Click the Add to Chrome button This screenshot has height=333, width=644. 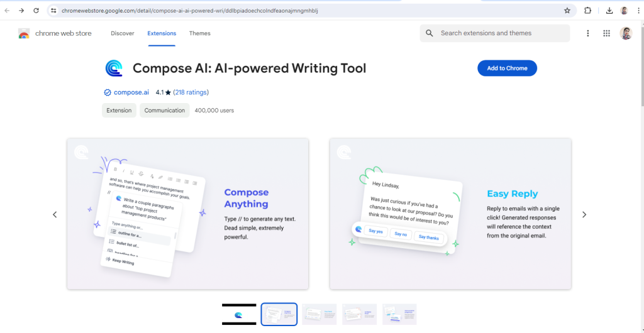click(507, 68)
